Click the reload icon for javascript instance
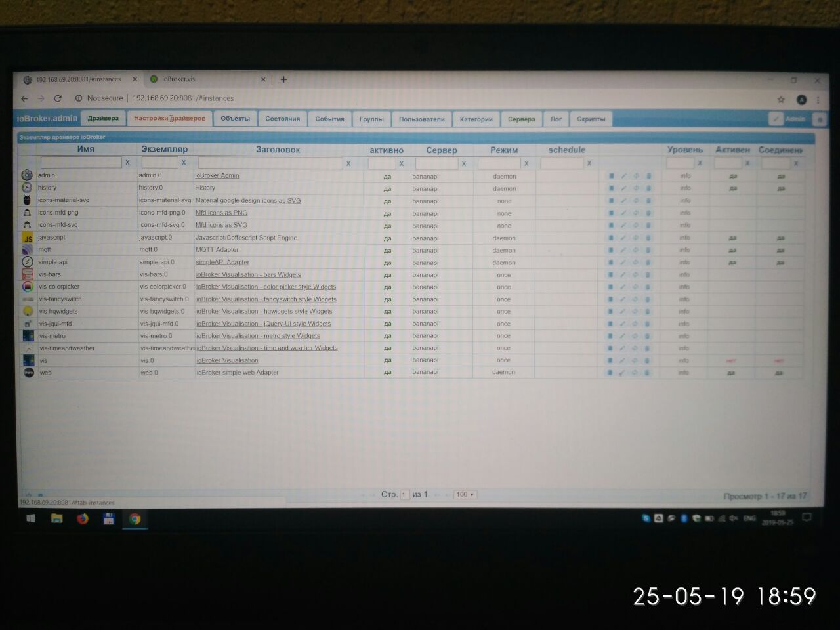840x630 pixels. (636, 238)
